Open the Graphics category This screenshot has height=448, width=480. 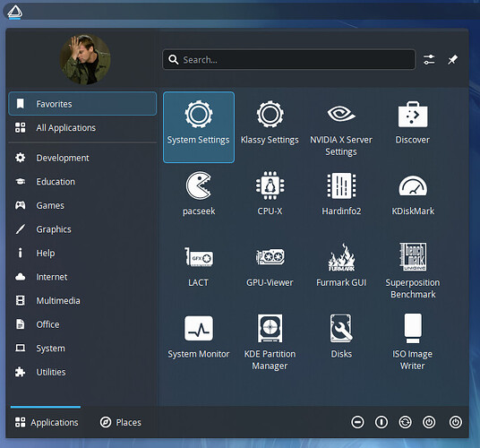tap(82, 229)
